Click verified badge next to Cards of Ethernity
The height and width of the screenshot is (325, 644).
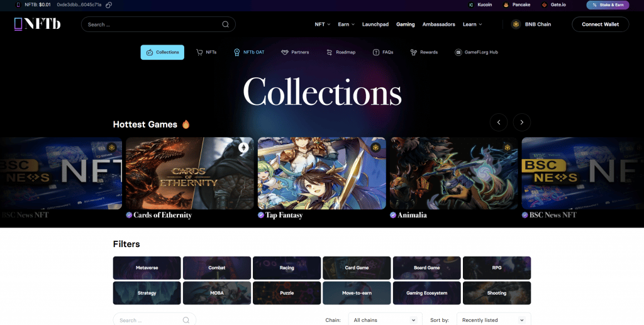[x=129, y=215]
